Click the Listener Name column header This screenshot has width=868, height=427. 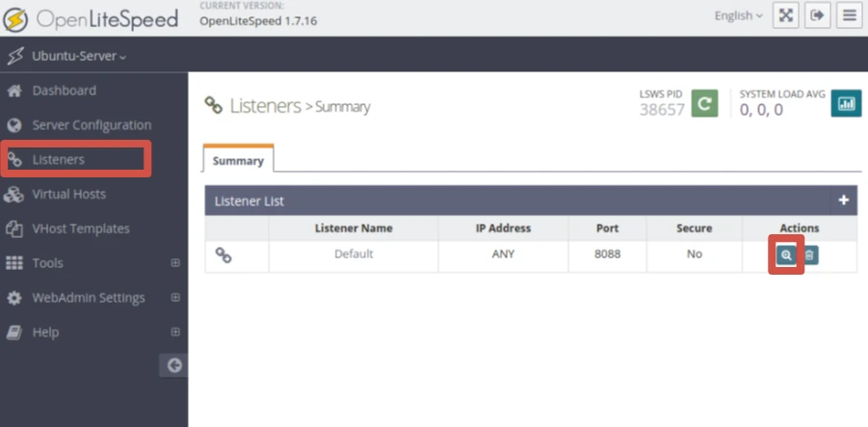coord(354,228)
